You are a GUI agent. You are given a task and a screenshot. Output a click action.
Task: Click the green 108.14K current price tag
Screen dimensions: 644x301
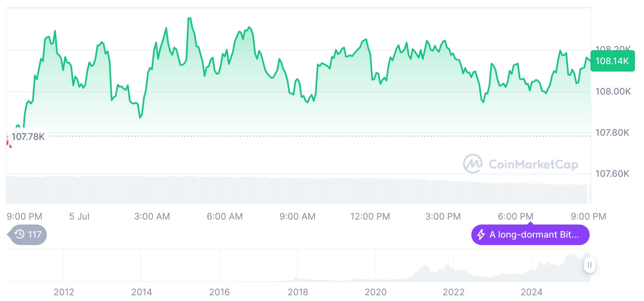tap(612, 61)
